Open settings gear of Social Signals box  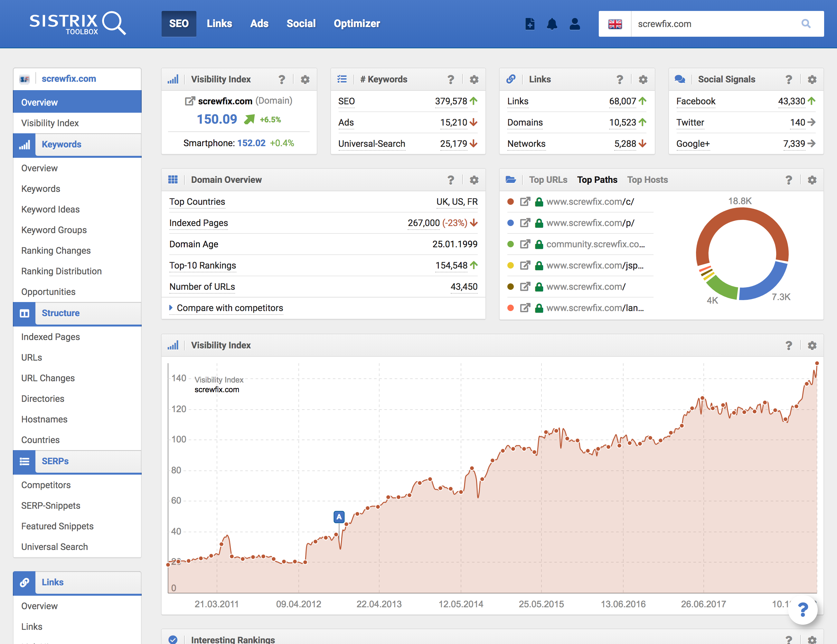coord(812,79)
